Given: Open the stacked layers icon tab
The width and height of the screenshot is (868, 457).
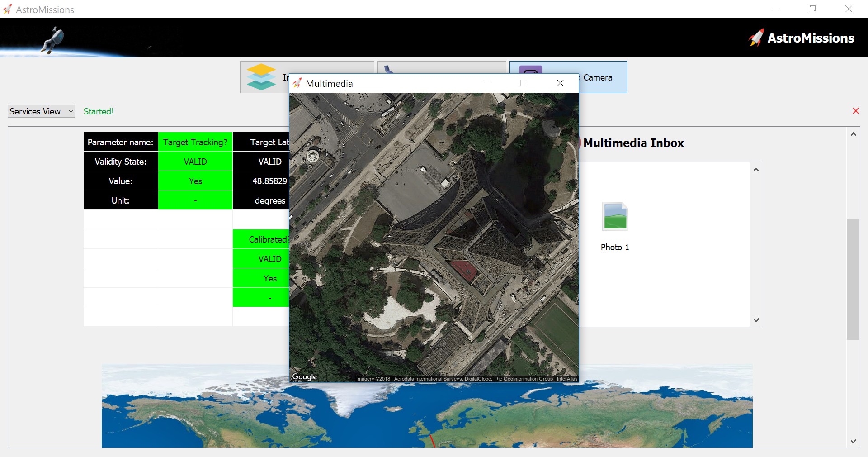Looking at the screenshot, I should [x=261, y=77].
